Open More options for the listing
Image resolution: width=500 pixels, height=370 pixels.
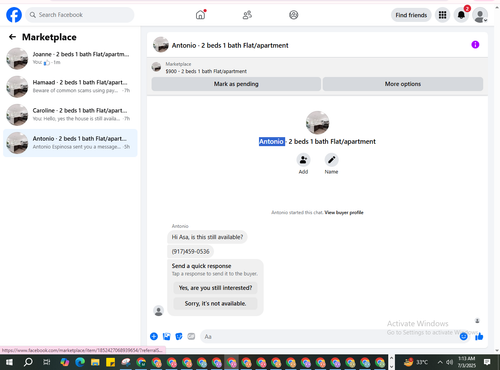click(x=403, y=84)
